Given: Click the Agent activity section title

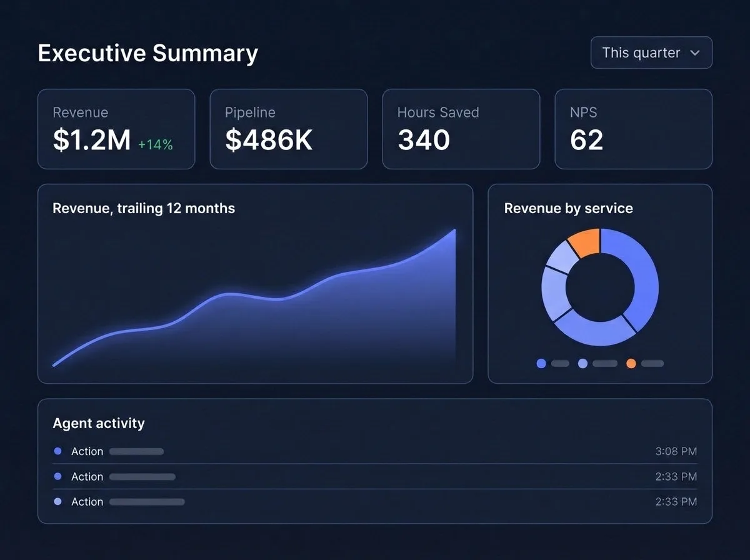Looking at the screenshot, I should click(99, 423).
